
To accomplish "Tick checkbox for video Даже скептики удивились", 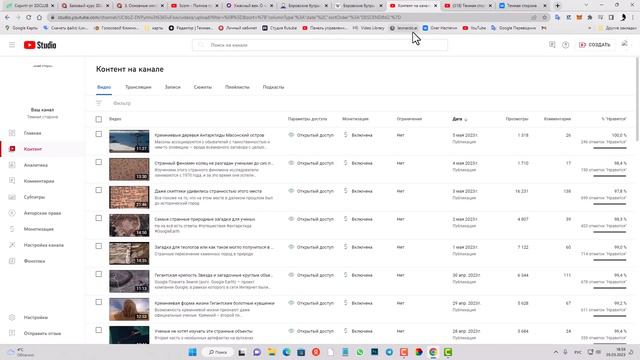I will 99,190.
